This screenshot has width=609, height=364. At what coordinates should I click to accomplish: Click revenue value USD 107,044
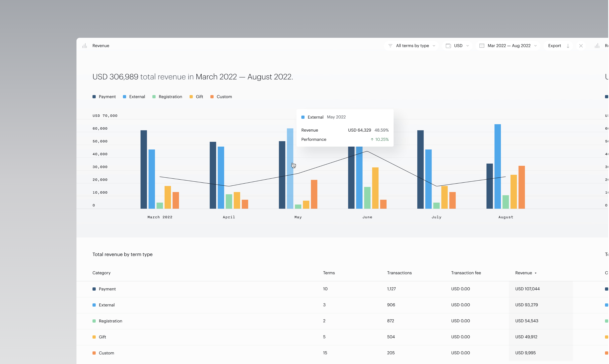click(528, 289)
